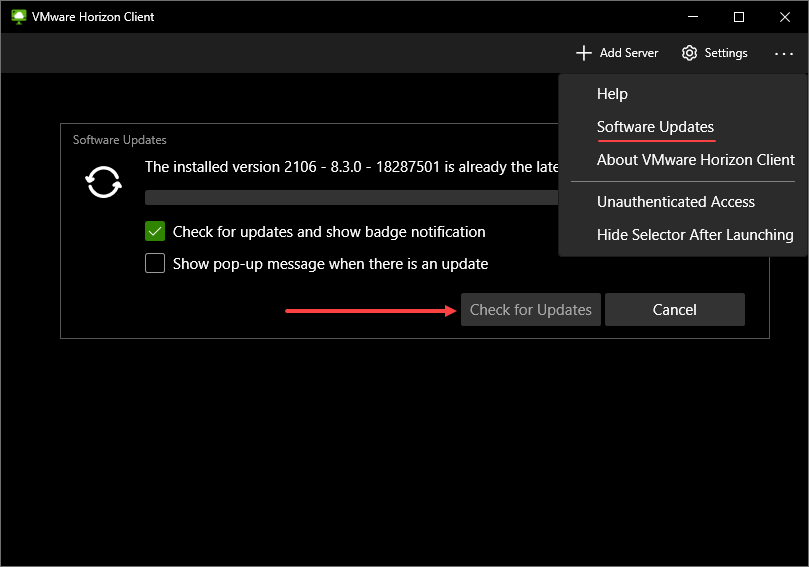Open About VMware Horizon Client
Viewport: 809px width, 567px height.
click(695, 160)
